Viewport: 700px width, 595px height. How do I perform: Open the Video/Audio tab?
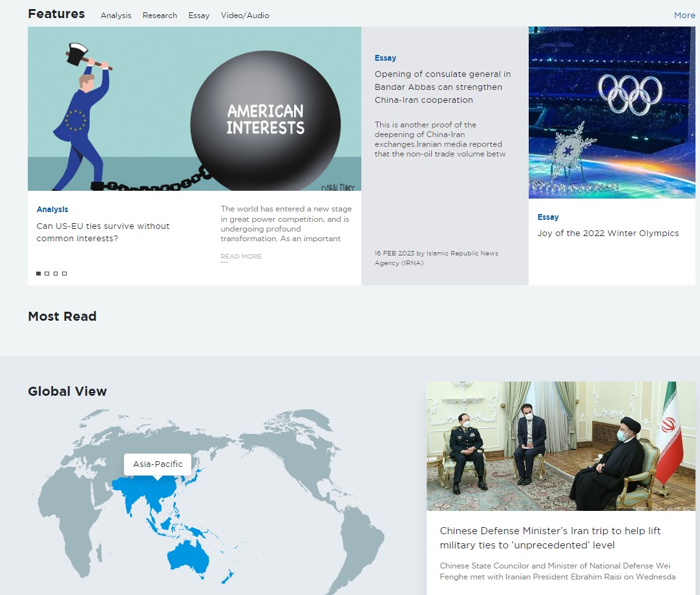tap(244, 15)
